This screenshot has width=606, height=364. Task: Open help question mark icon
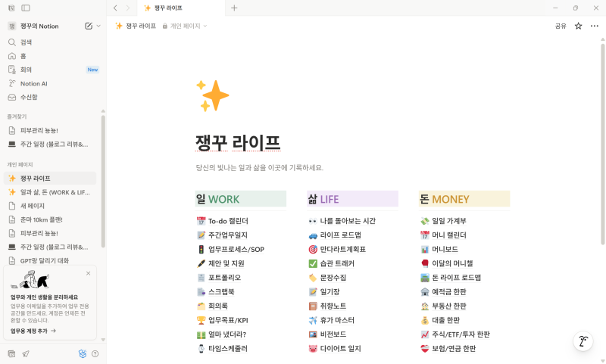[x=95, y=353]
